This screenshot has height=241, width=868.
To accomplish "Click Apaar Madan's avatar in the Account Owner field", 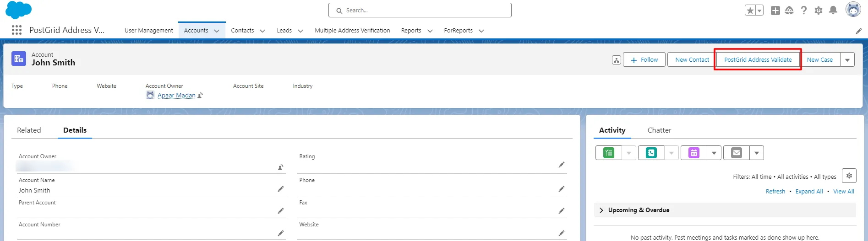I will (150, 95).
